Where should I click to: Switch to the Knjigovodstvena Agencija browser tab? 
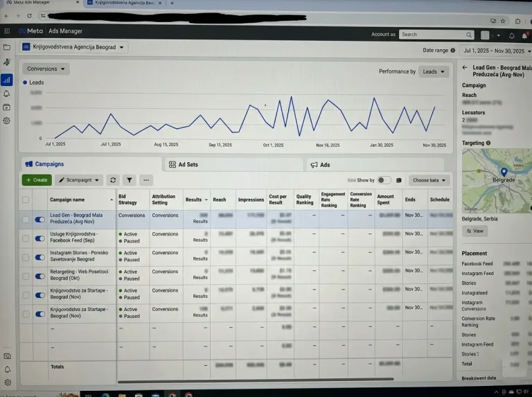click(x=125, y=3)
